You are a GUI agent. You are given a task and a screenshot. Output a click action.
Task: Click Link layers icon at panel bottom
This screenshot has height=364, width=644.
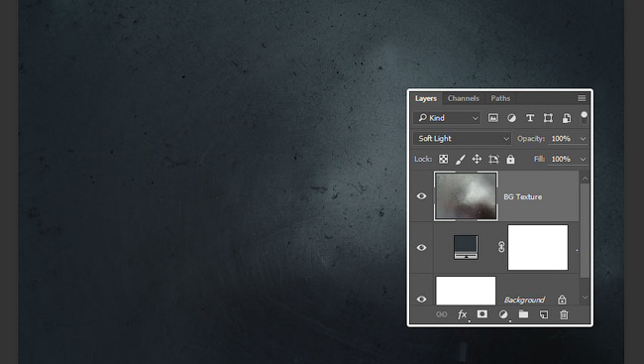[x=442, y=314]
